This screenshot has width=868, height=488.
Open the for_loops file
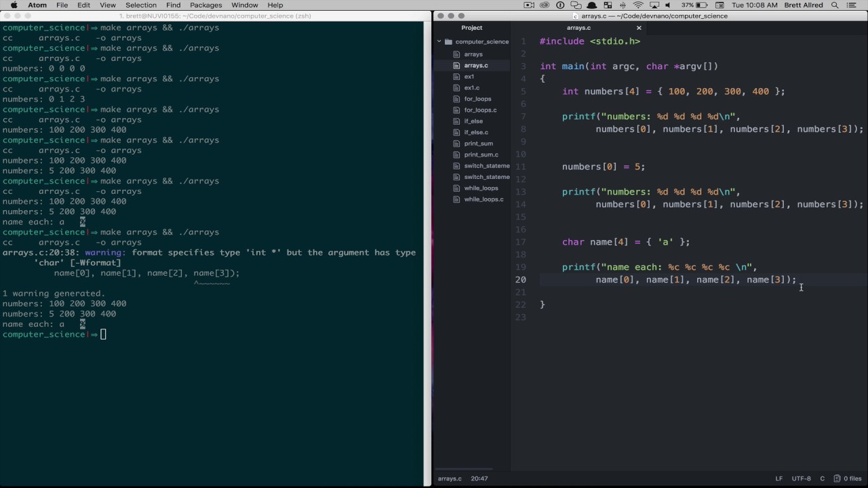477,99
